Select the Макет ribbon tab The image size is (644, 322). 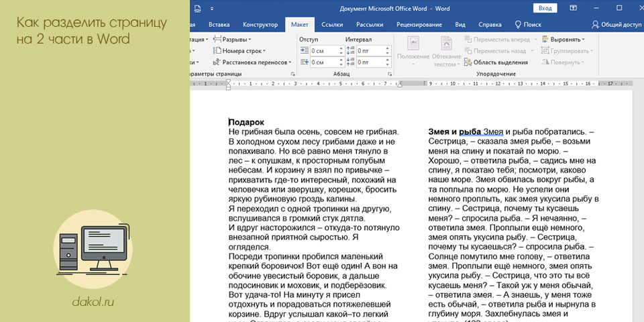[x=300, y=25]
